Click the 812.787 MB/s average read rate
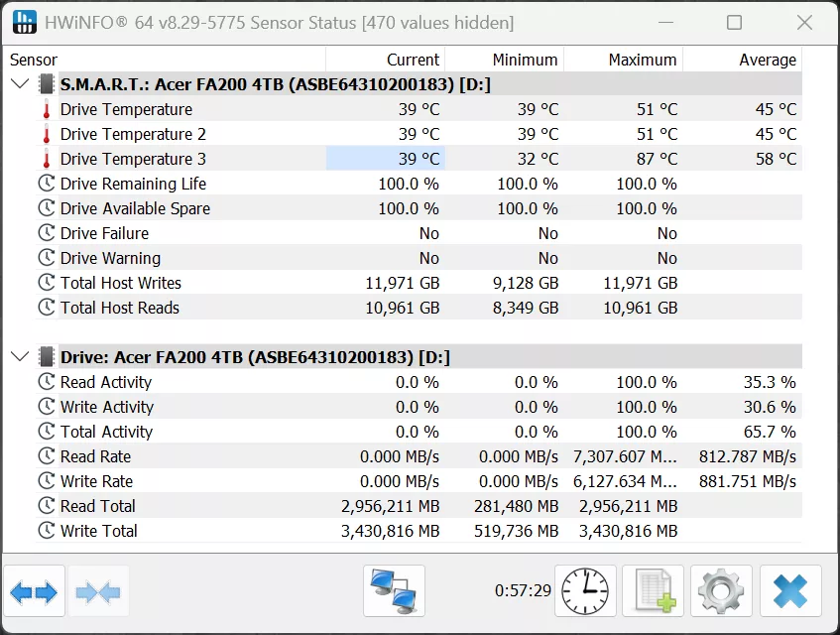The width and height of the screenshot is (840, 635). 748,456
